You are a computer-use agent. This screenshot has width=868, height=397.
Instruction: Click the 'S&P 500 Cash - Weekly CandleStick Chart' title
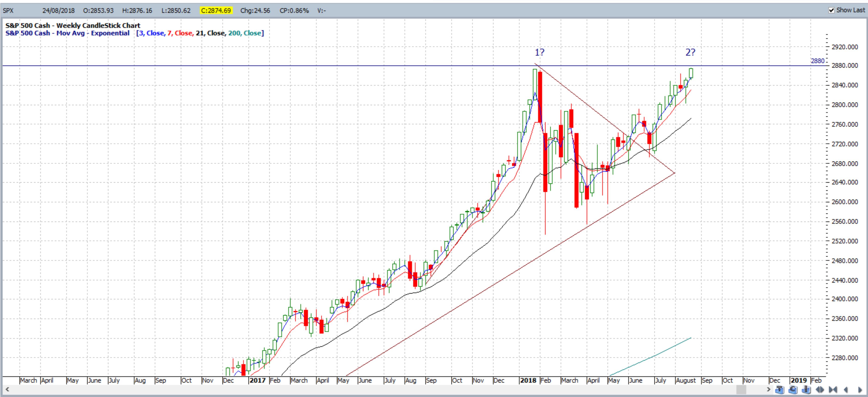73,26
